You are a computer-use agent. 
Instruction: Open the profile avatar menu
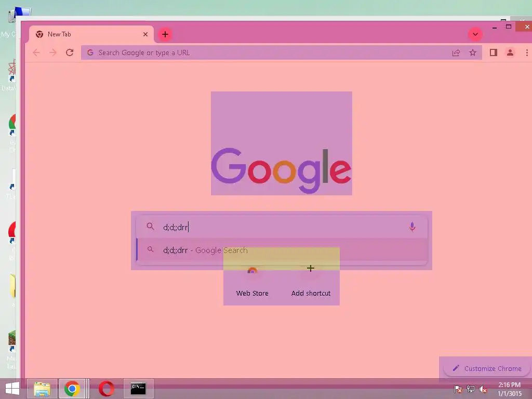tap(510, 52)
